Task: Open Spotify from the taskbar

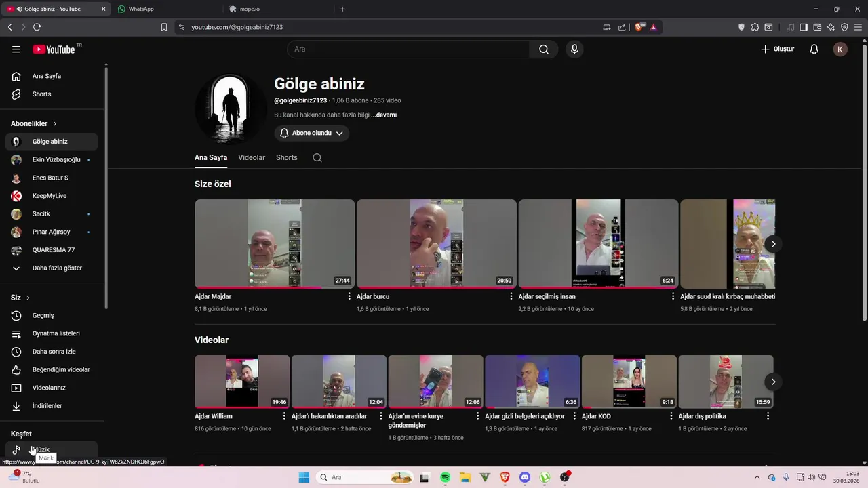Action: click(445, 477)
